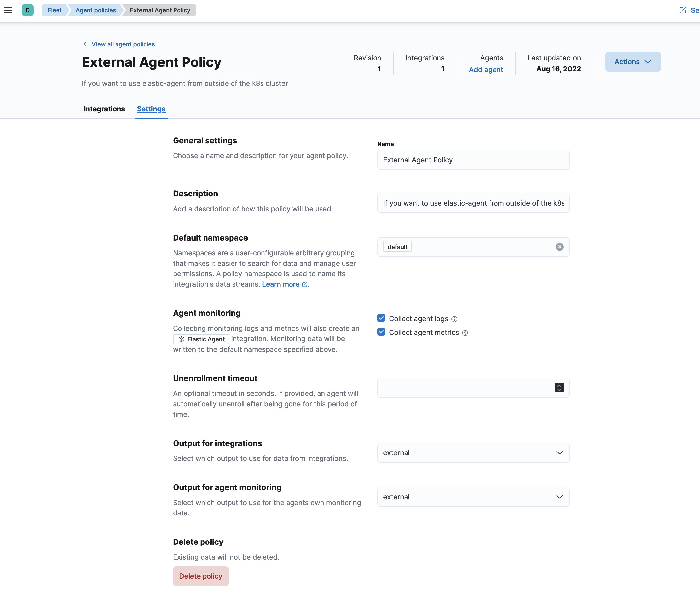The image size is (700, 602).
Task: Click the Elastic Agent integration badge
Action: (201, 339)
